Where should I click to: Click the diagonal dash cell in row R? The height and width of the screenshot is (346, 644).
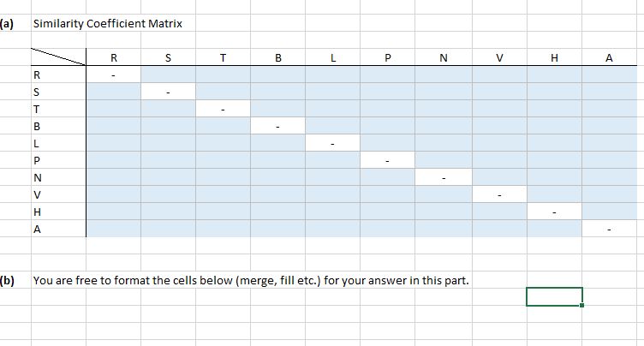114,75
